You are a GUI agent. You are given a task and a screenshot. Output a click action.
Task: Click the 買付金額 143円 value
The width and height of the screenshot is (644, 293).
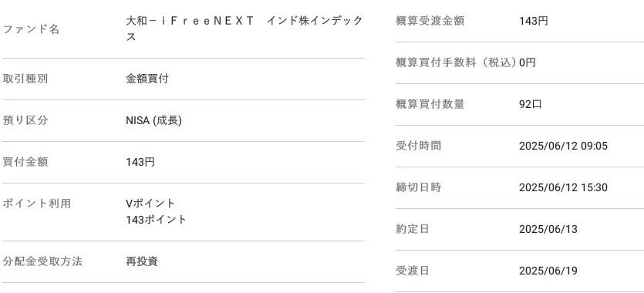[140, 162]
